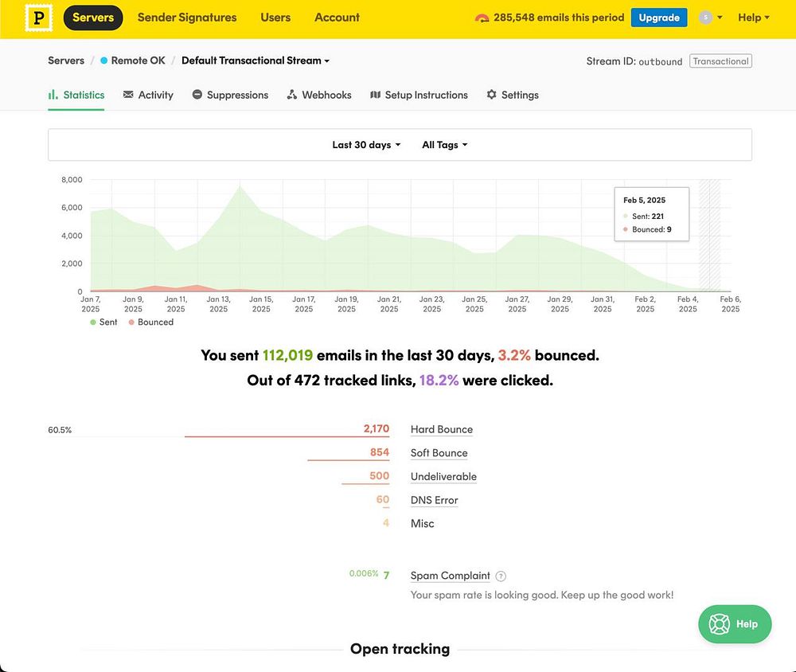Image resolution: width=796 pixels, height=672 pixels.
Task: Click the Activity envelope icon
Action: (x=128, y=95)
